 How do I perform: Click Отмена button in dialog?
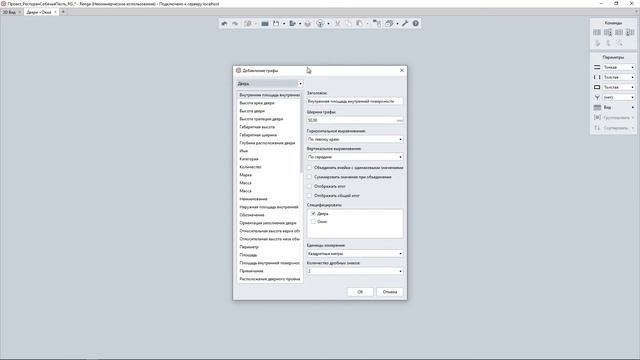pos(390,292)
